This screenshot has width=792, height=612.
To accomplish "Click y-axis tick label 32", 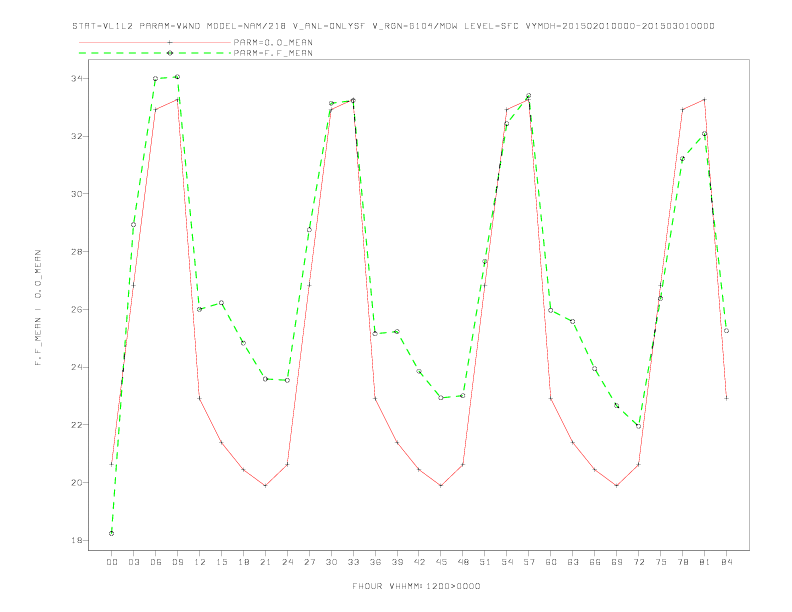I will click(x=77, y=136).
